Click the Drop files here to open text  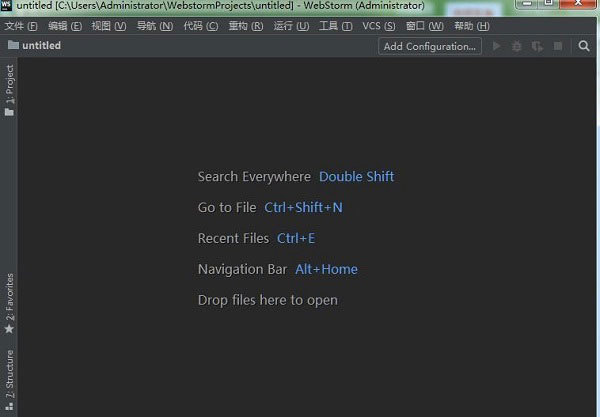tap(268, 300)
